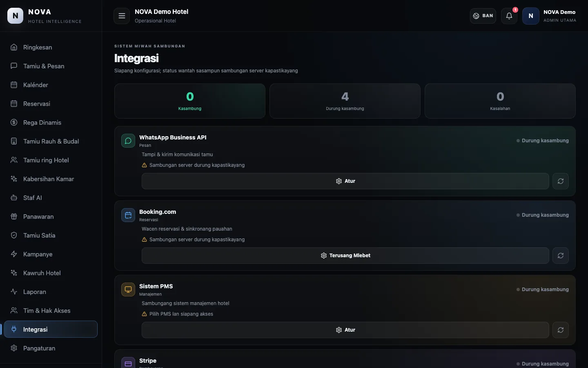The height and width of the screenshot is (368, 588).
Task: Click the Sistem PMS monitor icon
Action: click(x=128, y=289)
